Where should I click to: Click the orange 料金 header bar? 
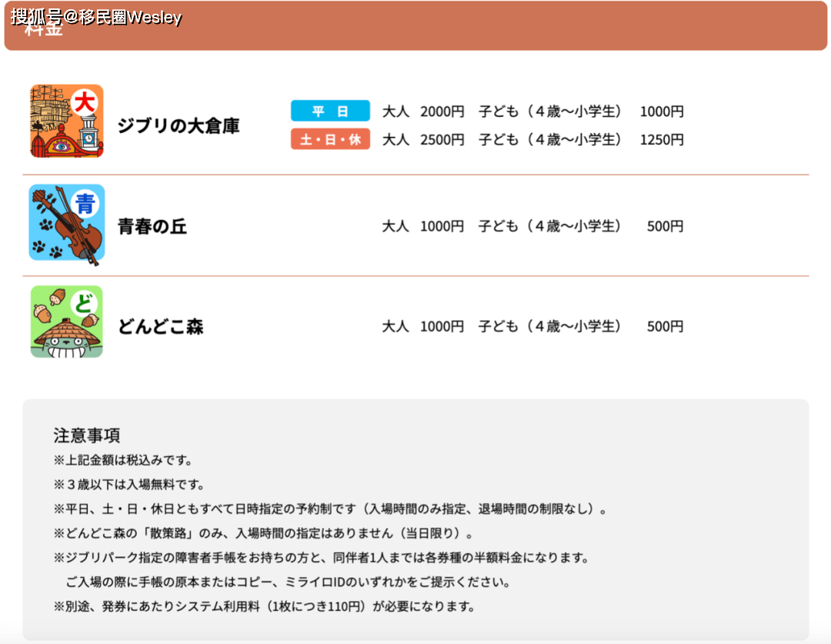(415, 25)
